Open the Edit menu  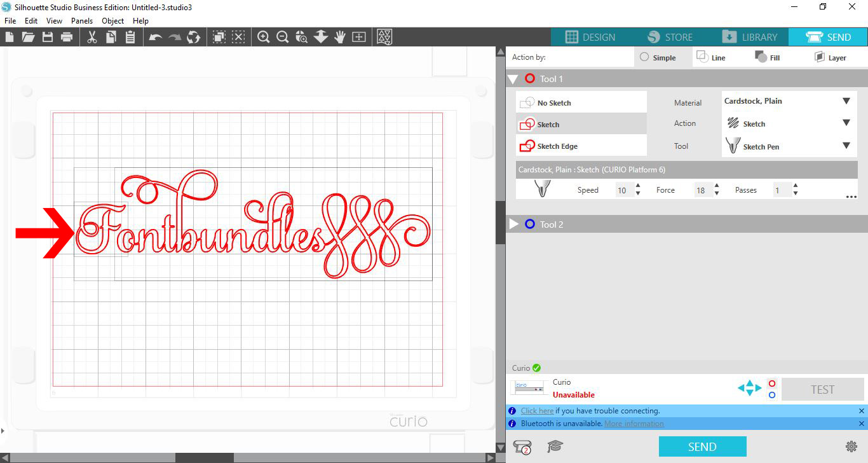coord(31,21)
